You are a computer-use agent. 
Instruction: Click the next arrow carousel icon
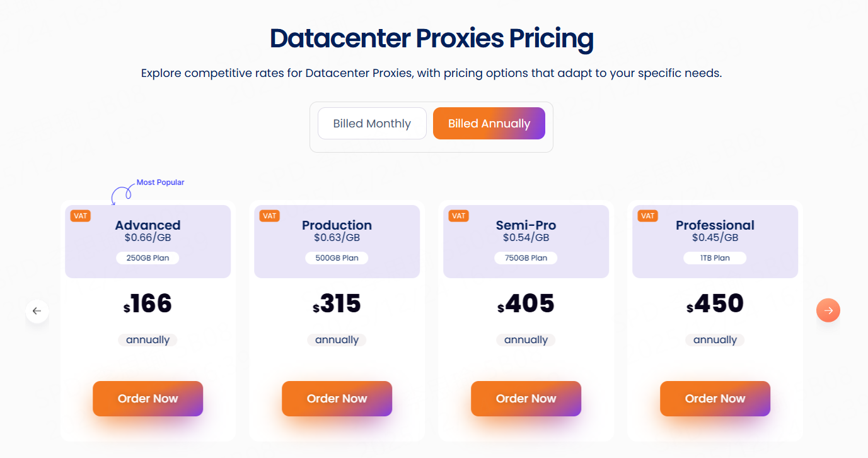click(828, 310)
